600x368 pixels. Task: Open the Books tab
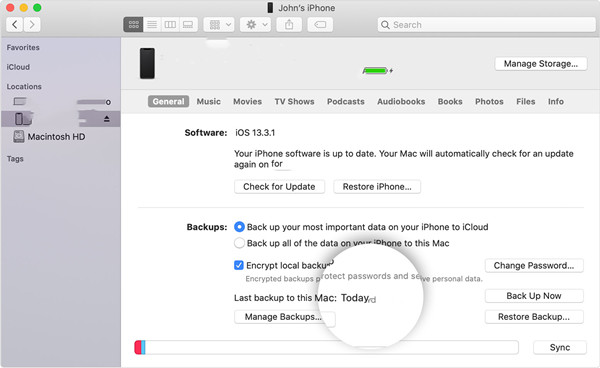click(450, 101)
